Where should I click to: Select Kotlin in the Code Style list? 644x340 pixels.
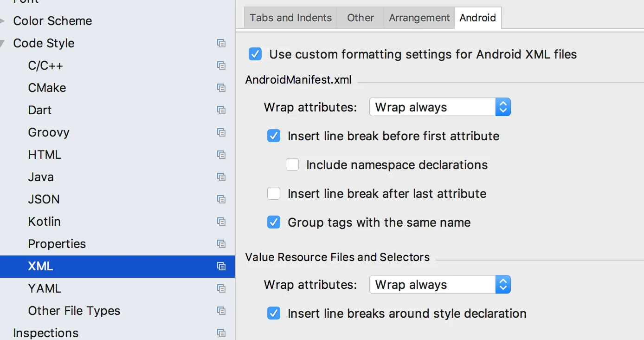point(44,222)
